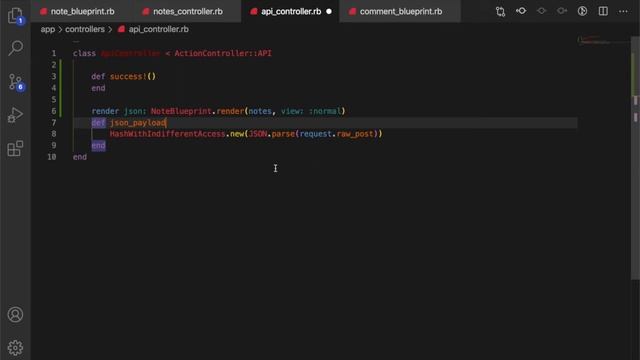Screen dimensions: 640x360
Task: Open the Extensions view
Action: pyautogui.click(x=15, y=148)
